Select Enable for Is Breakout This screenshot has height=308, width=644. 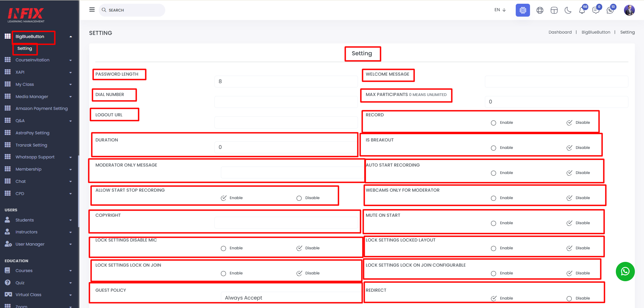coord(493,148)
